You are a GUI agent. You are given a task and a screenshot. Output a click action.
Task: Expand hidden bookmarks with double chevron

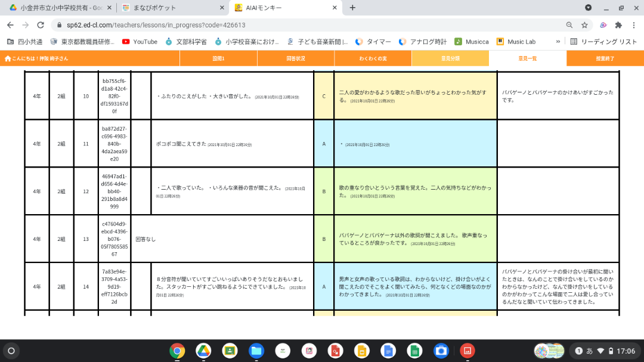click(558, 42)
